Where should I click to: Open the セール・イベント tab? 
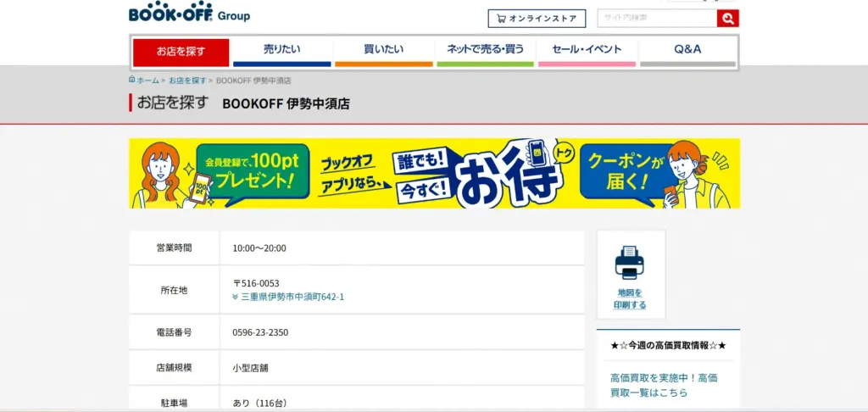coord(587,50)
